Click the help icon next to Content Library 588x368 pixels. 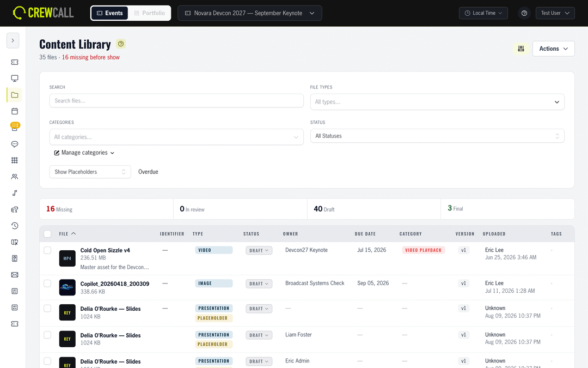click(x=121, y=44)
